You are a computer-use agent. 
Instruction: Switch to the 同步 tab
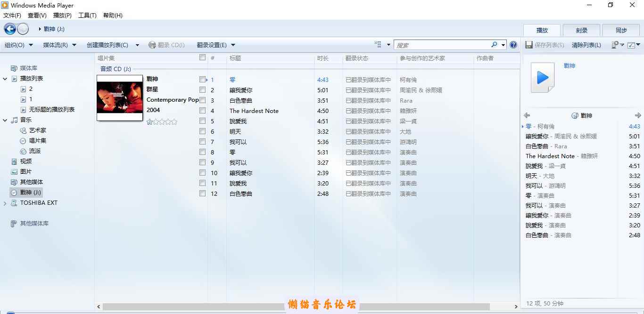tap(621, 30)
